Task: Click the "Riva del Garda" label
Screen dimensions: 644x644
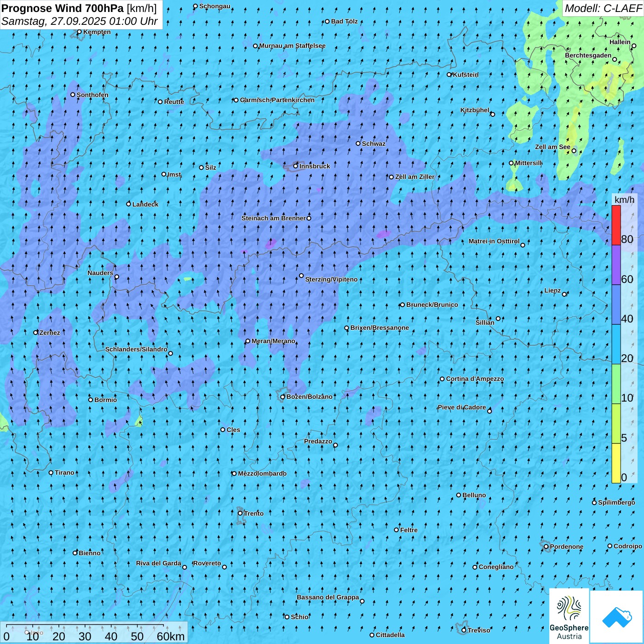Action: pyautogui.click(x=159, y=563)
